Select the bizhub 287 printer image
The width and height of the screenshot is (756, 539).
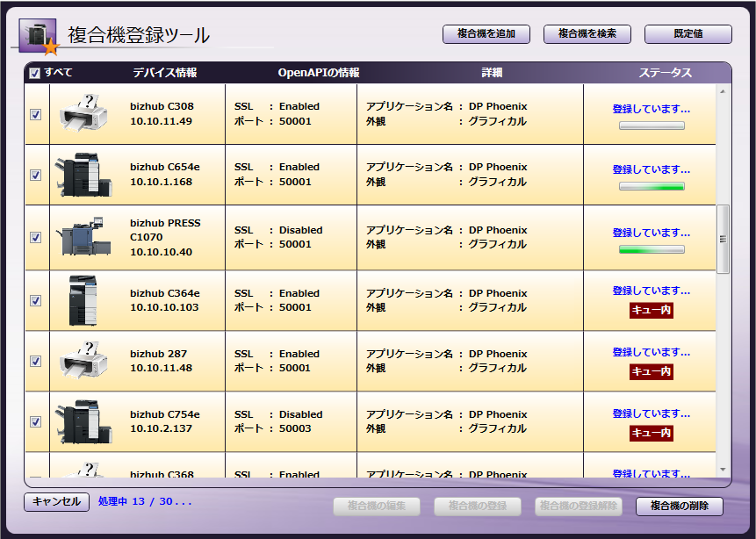[83, 361]
